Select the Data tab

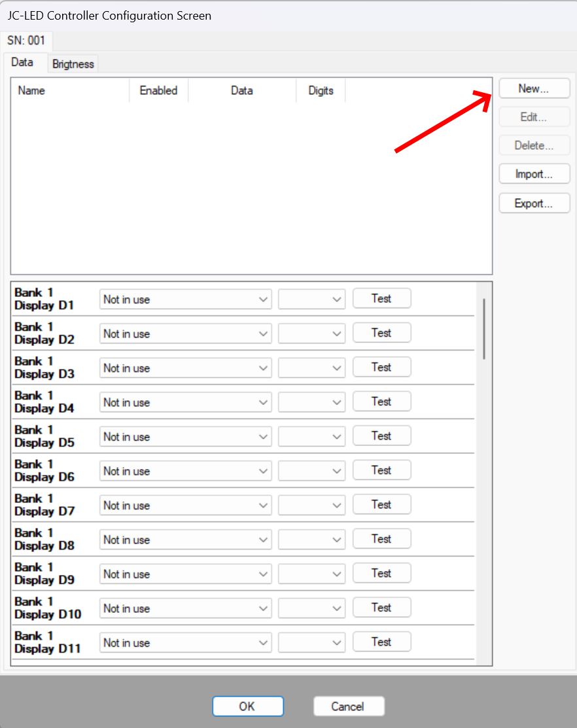22,63
